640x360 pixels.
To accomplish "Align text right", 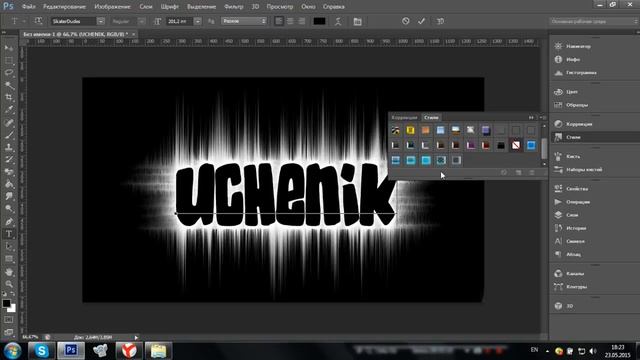I will pyautogui.click(x=301, y=21).
